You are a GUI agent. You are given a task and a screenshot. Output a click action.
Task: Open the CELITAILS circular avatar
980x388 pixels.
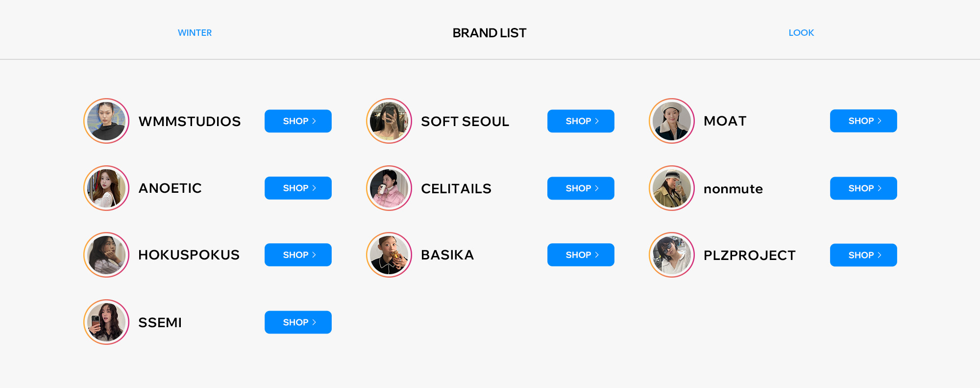(x=389, y=188)
